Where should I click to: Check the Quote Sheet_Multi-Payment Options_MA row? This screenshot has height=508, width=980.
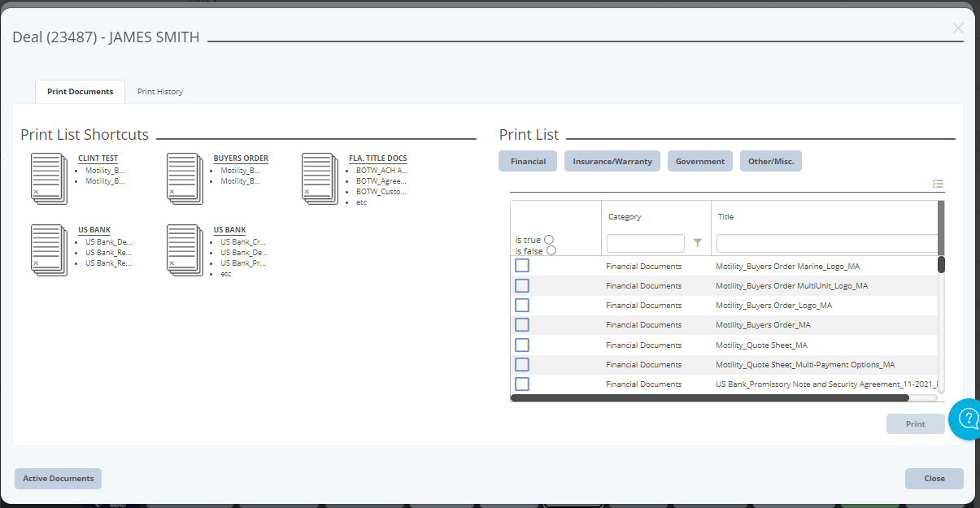click(522, 364)
